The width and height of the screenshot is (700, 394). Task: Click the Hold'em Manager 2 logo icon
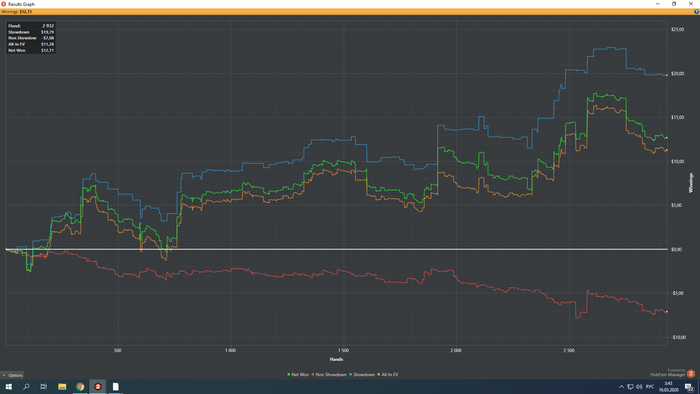(x=691, y=374)
